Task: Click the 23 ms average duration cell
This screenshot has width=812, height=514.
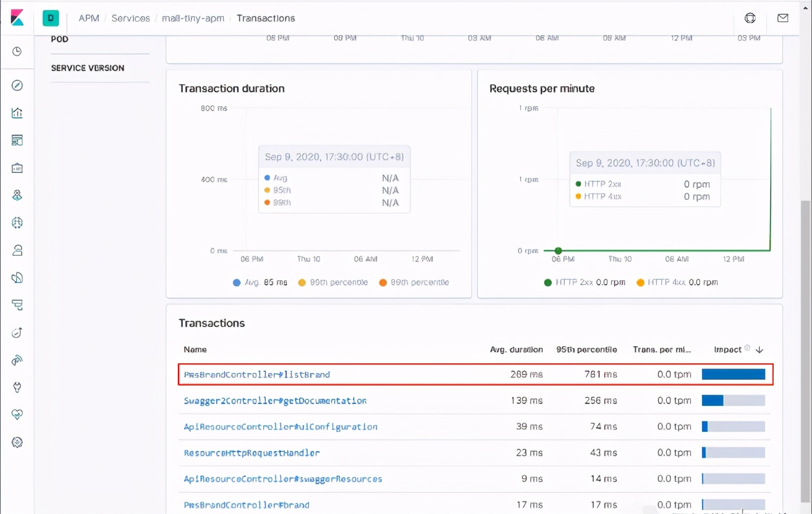Action: click(530, 453)
